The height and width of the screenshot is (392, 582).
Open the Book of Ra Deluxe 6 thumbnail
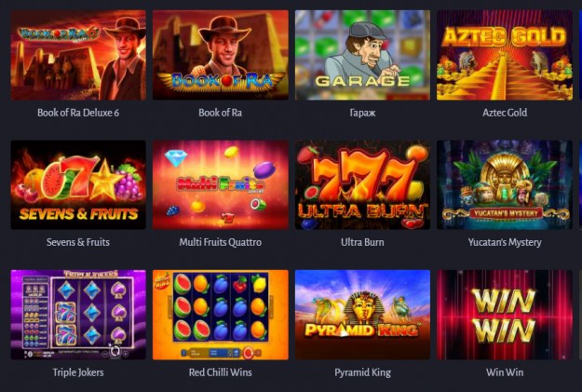pyautogui.click(x=78, y=55)
